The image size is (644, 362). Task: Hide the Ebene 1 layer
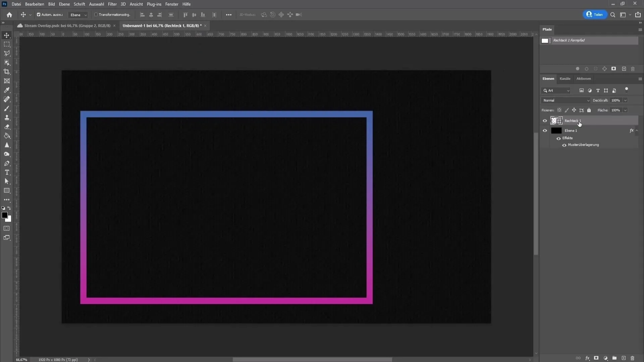[545, 131]
